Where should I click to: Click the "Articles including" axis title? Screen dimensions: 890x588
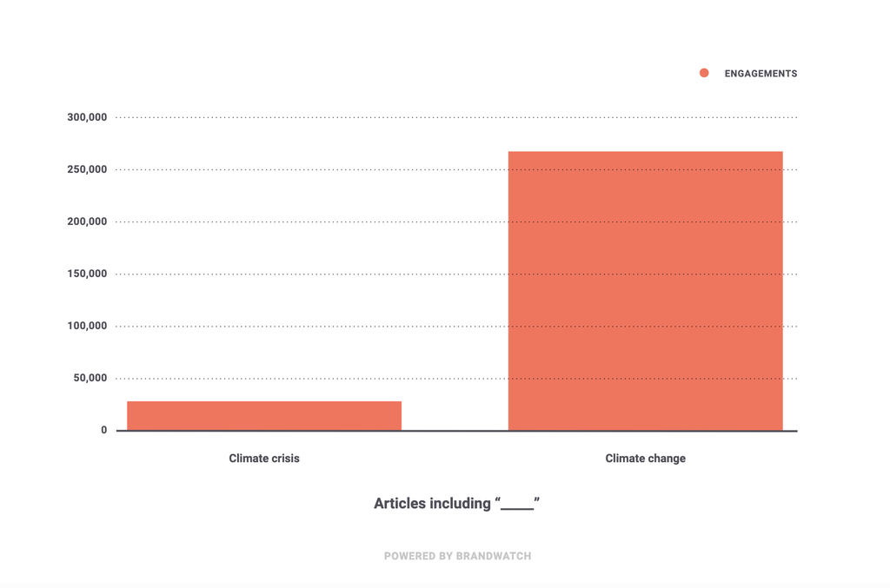[x=432, y=504]
